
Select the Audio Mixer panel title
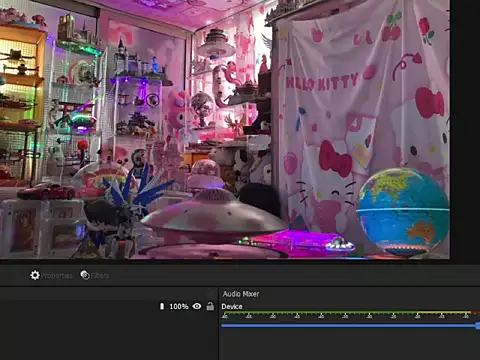tap(241, 294)
